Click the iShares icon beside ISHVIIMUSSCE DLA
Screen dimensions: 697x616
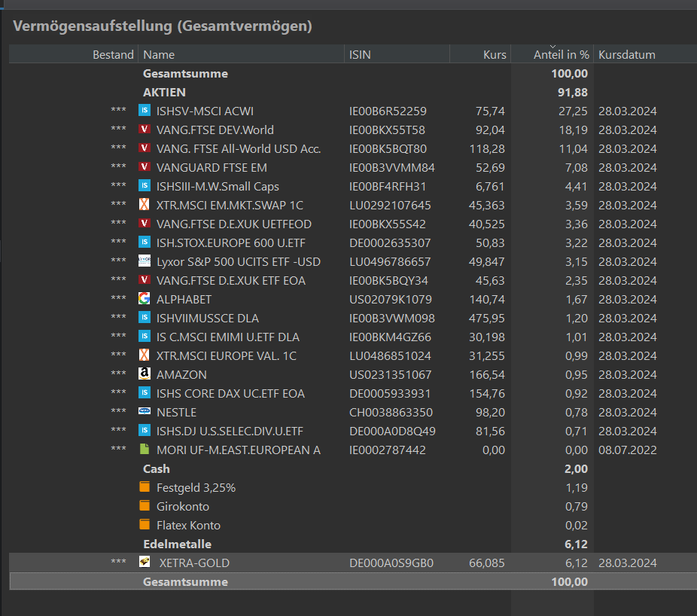click(145, 318)
